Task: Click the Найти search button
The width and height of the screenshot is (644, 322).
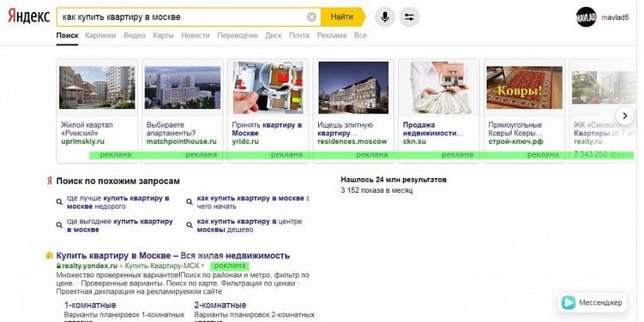Action: coord(342,17)
